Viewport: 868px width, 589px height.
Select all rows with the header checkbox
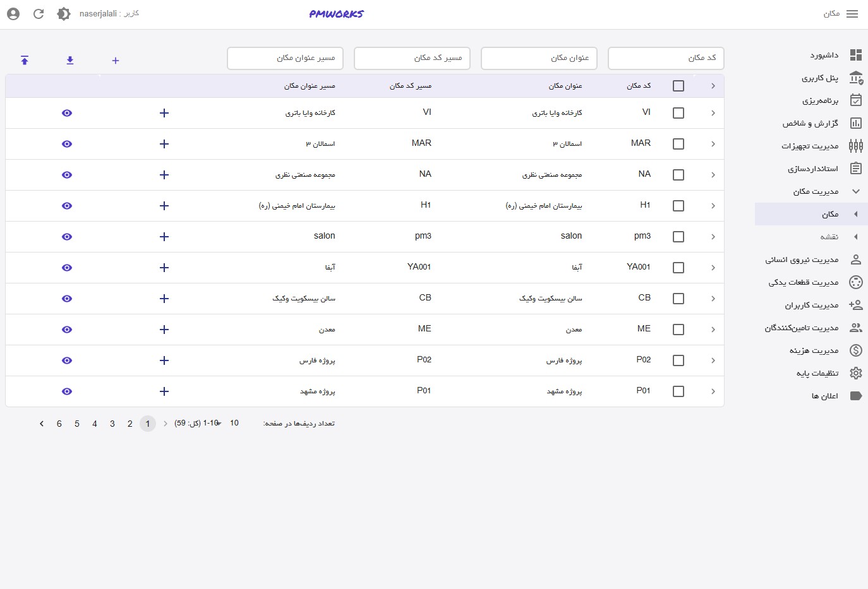click(678, 85)
